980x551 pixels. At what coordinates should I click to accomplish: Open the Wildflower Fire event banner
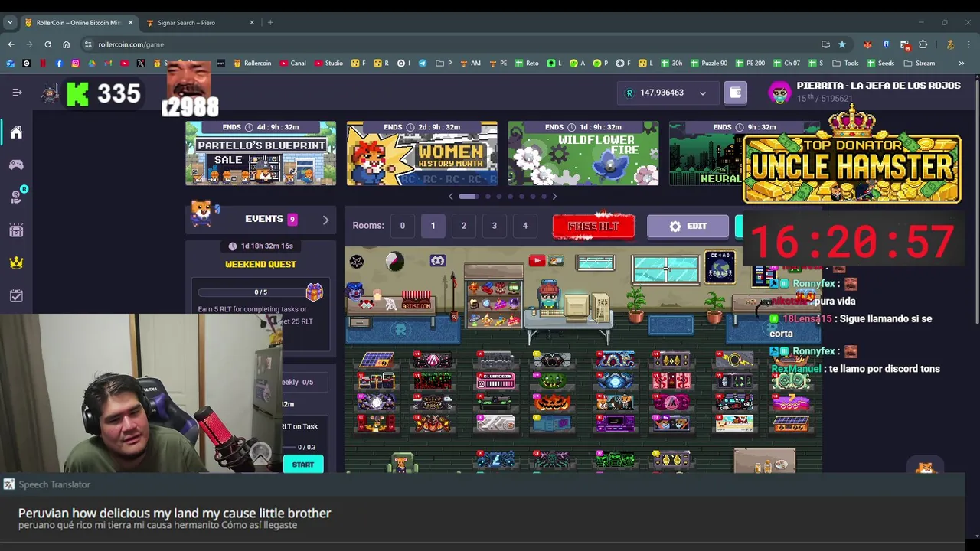coord(583,153)
